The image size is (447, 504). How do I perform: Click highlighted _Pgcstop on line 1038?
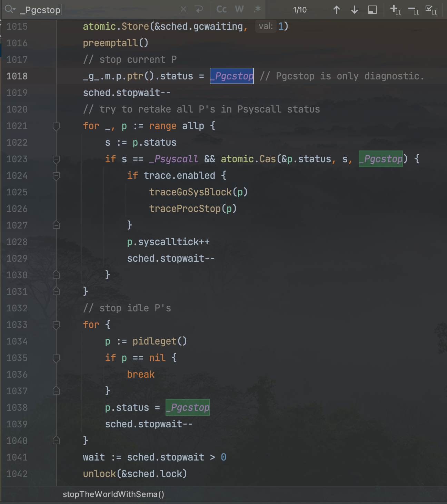pyautogui.click(x=187, y=407)
